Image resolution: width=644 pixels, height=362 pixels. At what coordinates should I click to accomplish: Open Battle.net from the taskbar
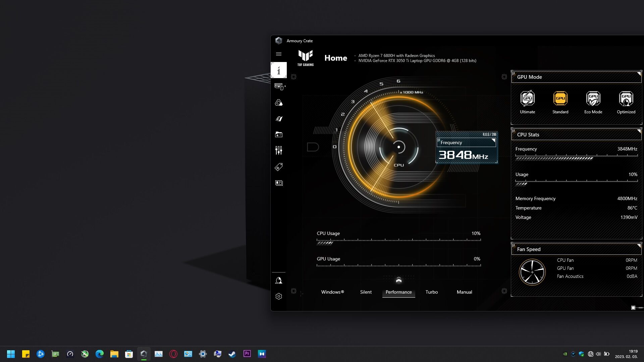tap(41, 354)
